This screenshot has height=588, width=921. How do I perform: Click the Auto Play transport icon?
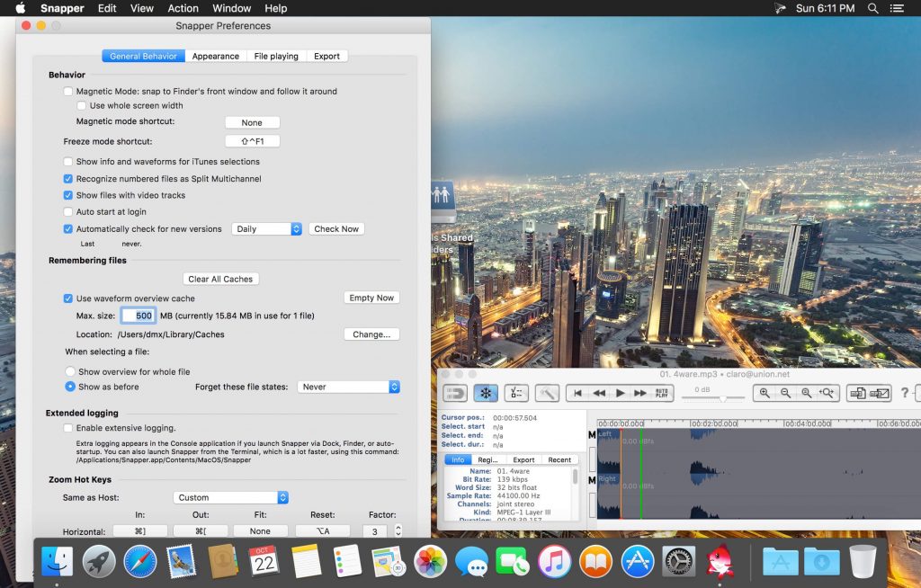click(663, 392)
